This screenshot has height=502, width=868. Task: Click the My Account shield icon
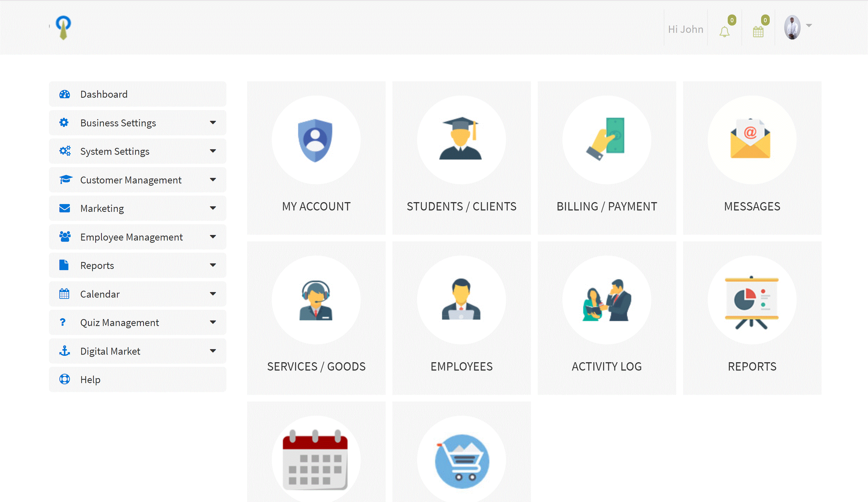tap(315, 140)
